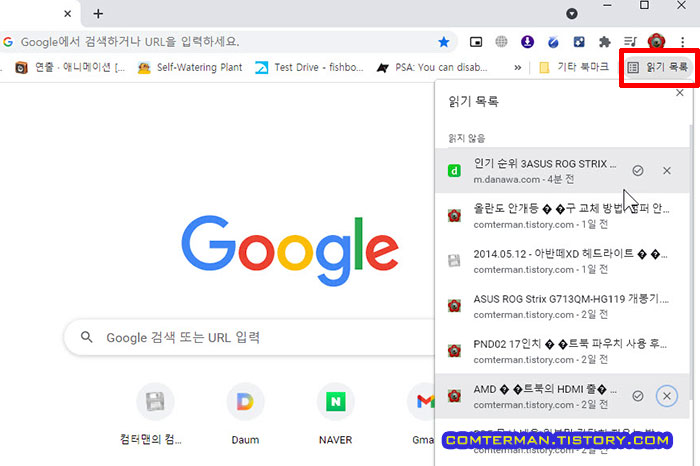The width and height of the screenshot is (700, 466).
Task: Click the bookmark star in the address bar
Action: (443, 42)
